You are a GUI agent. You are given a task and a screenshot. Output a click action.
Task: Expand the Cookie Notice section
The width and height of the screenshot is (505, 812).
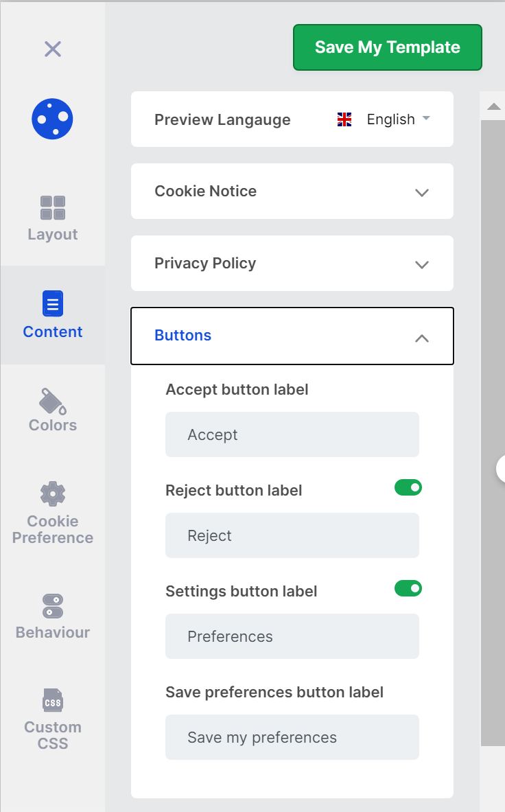pyautogui.click(x=422, y=192)
